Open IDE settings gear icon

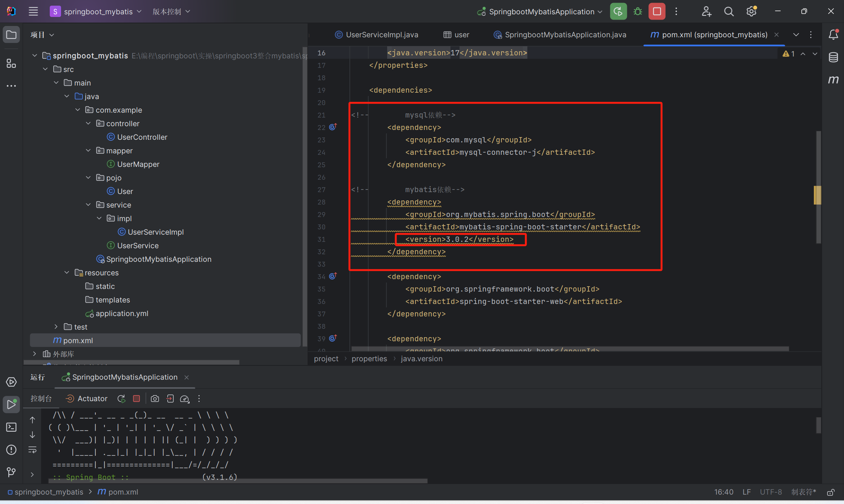[751, 12]
